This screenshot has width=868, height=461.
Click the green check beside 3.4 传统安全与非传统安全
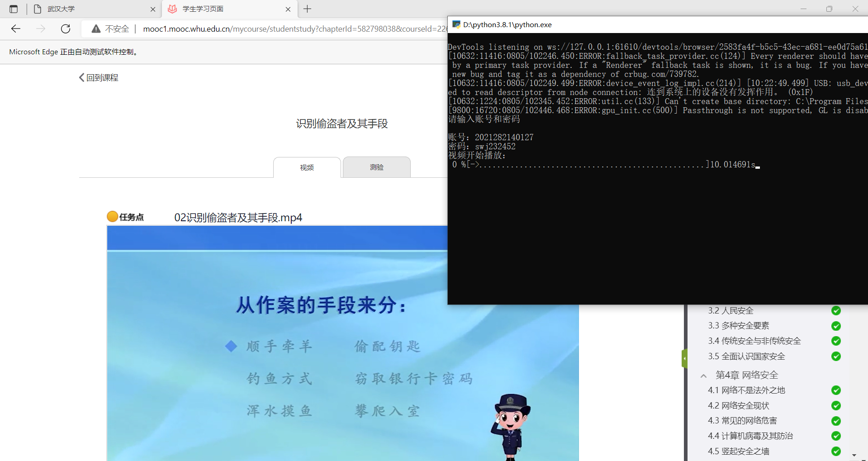click(x=836, y=341)
